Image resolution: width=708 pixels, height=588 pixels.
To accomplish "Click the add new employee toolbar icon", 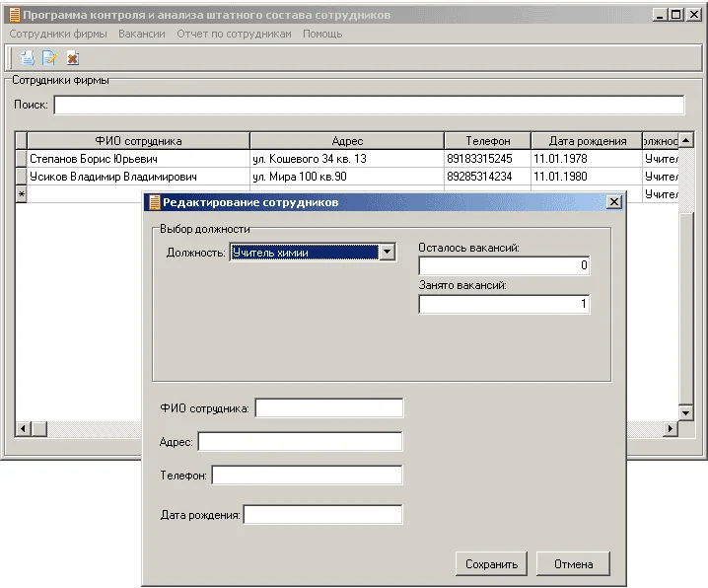I will point(28,58).
